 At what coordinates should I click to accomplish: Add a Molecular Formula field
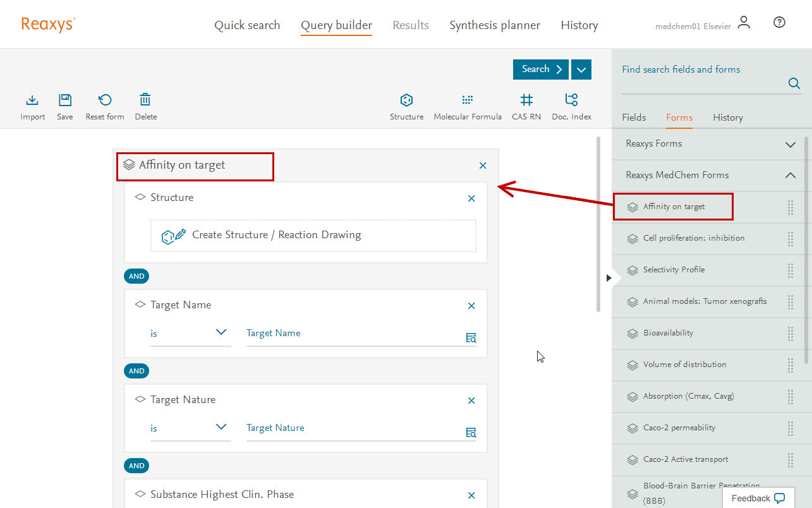pyautogui.click(x=468, y=100)
